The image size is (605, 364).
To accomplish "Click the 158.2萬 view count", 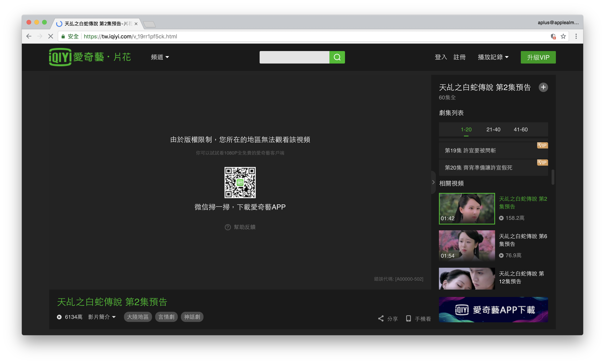I will point(515,218).
